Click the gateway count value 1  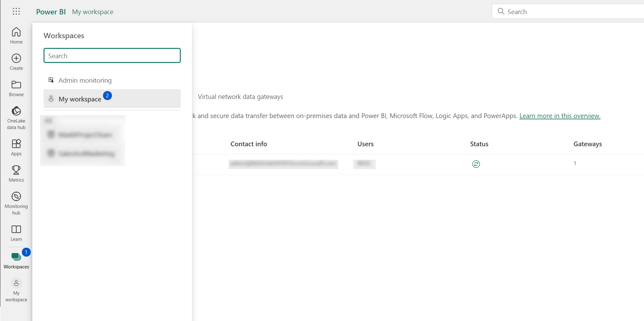pos(575,163)
